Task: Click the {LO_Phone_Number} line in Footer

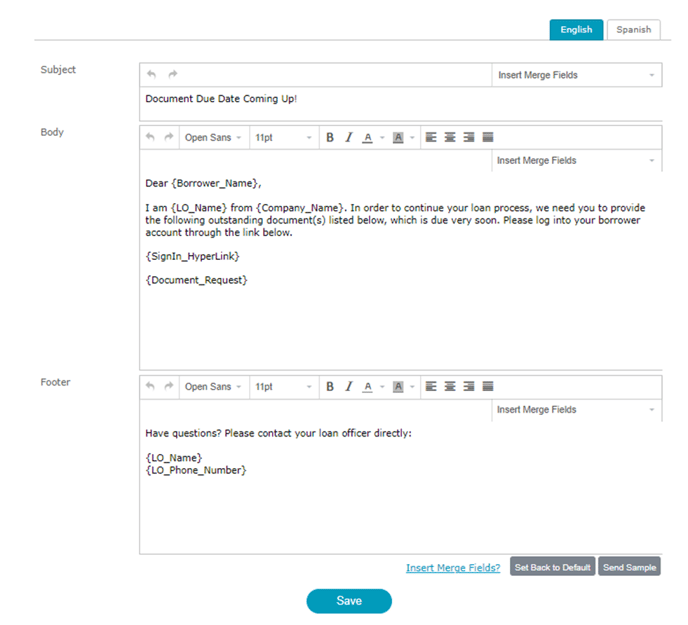Action: point(196,470)
